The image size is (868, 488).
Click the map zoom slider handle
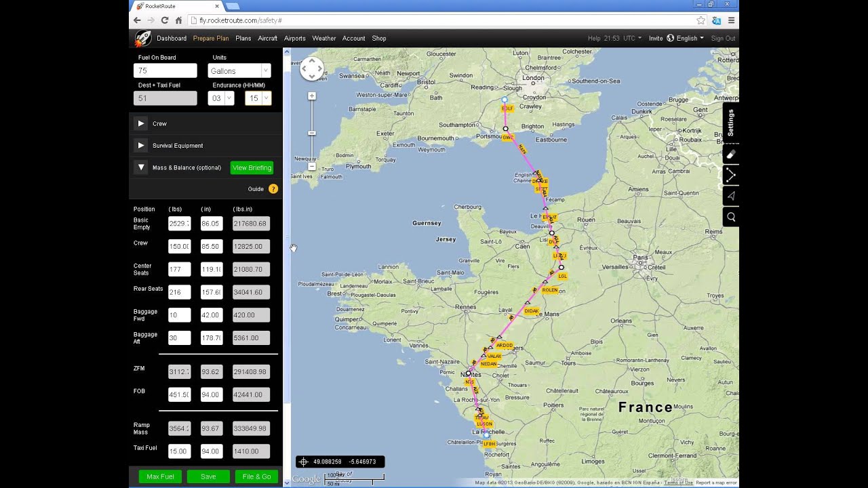pos(312,133)
